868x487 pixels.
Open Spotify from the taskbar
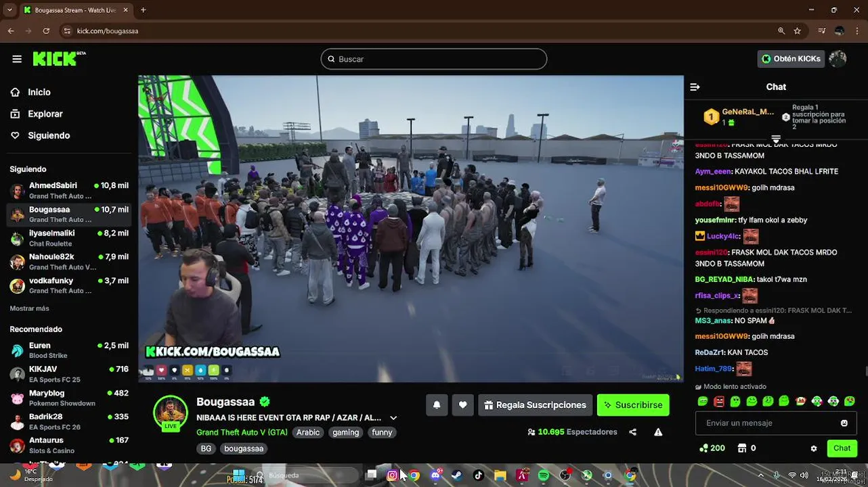pyautogui.click(x=544, y=476)
